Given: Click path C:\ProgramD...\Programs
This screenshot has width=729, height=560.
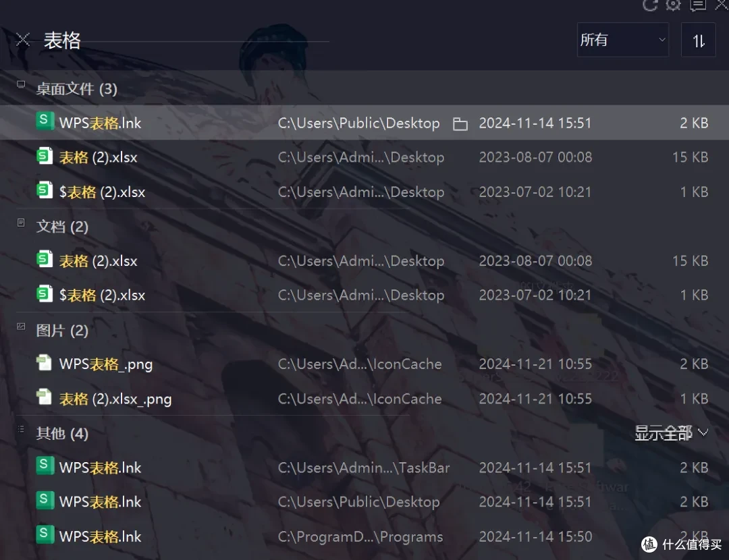Looking at the screenshot, I should 360,537.
